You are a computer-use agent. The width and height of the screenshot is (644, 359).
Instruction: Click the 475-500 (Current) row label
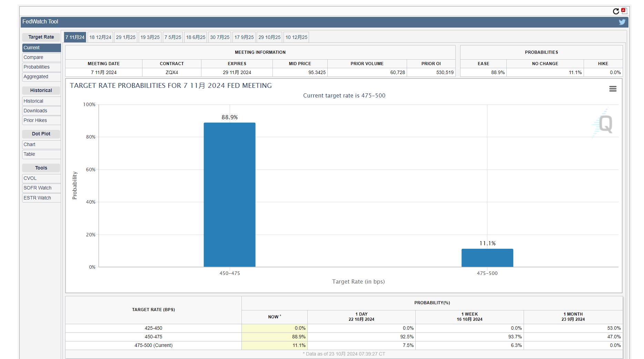(x=153, y=346)
